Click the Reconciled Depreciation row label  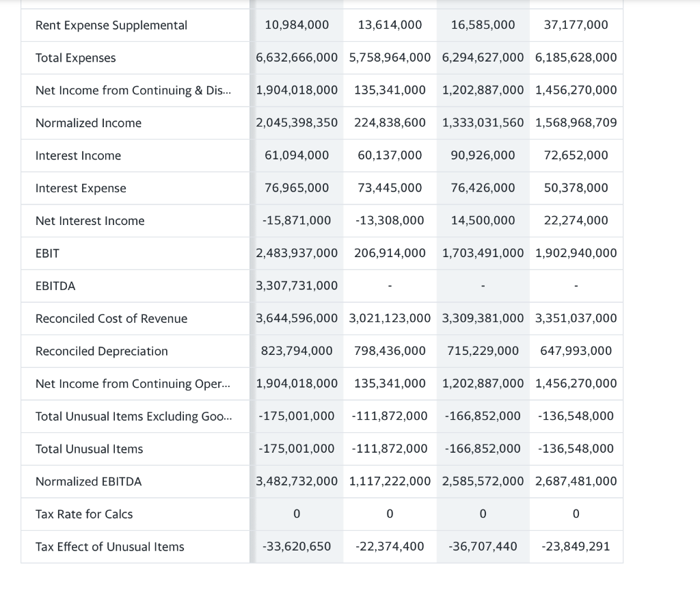(x=101, y=351)
